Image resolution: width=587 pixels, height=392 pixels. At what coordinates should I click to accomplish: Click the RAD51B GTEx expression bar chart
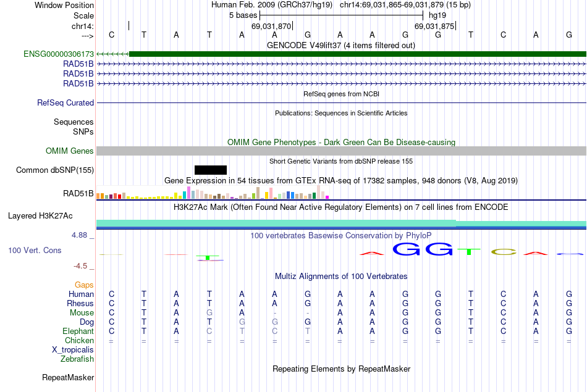[x=213, y=192]
